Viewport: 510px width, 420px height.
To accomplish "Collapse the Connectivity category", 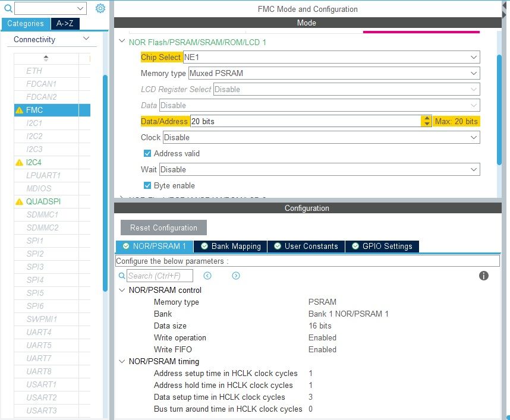I will pyautogui.click(x=86, y=39).
